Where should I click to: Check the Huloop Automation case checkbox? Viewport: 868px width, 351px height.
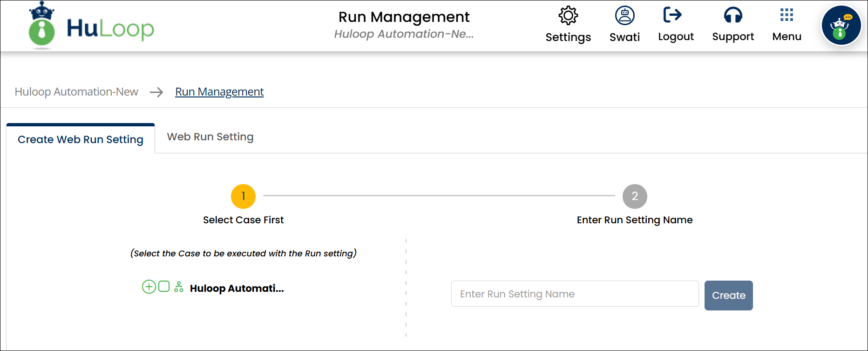coord(164,286)
